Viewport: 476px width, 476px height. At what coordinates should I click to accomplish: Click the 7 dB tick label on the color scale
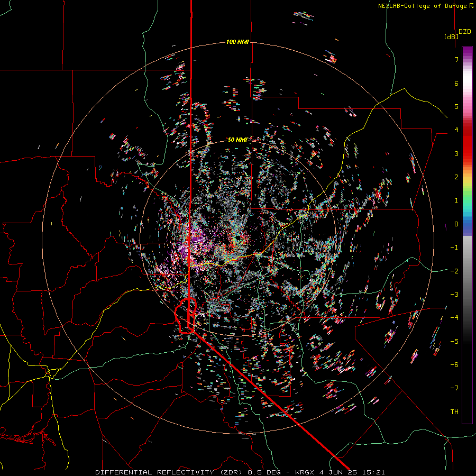click(456, 59)
